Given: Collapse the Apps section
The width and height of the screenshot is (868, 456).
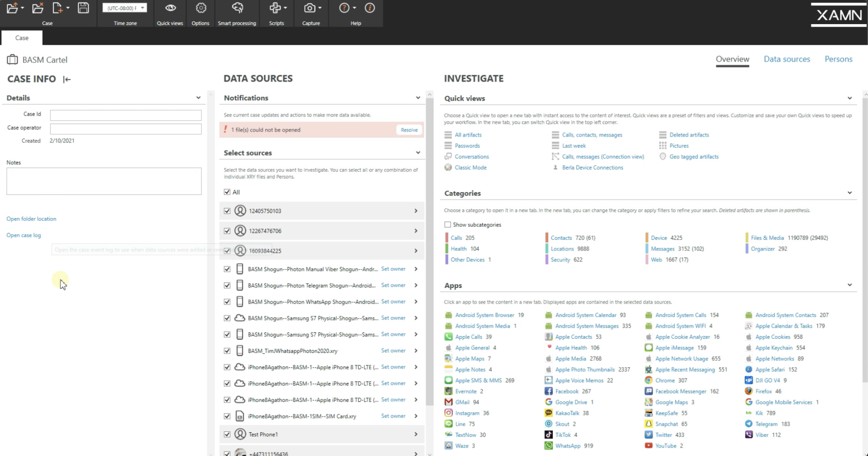Looking at the screenshot, I should pyautogui.click(x=849, y=285).
